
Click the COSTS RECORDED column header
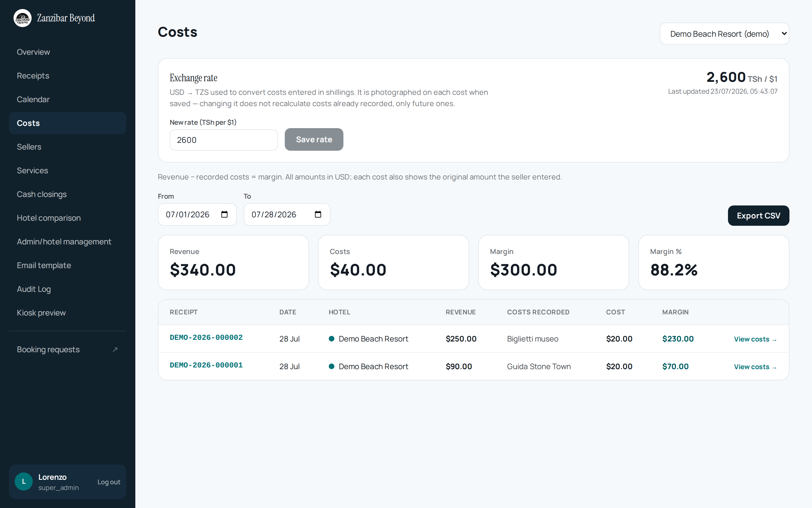(x=538, y=312)
